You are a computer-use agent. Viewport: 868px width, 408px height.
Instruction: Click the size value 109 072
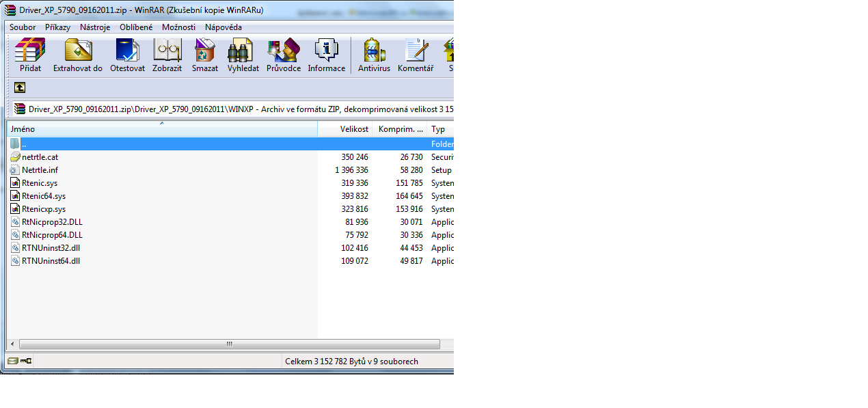pos(355,261)
